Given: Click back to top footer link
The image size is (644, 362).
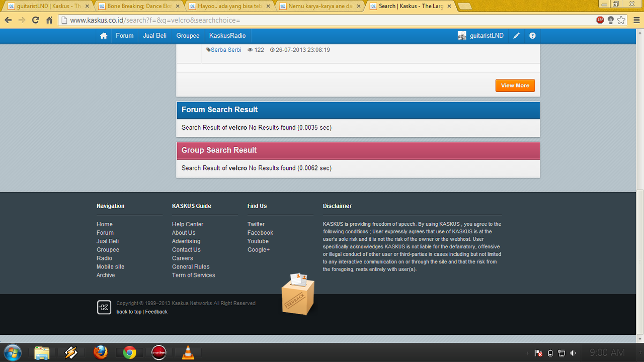Looking at the screenshot, I should pos(129,312).
